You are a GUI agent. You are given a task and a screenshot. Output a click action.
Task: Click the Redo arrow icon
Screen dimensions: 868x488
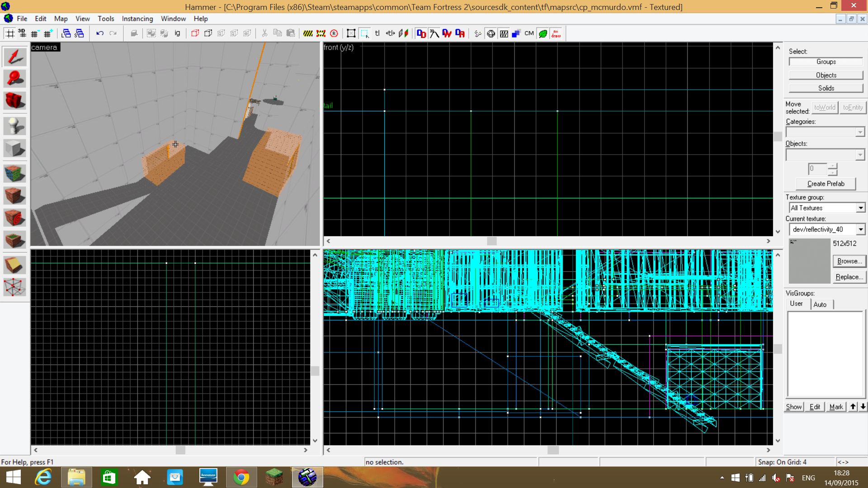[113, 33]
